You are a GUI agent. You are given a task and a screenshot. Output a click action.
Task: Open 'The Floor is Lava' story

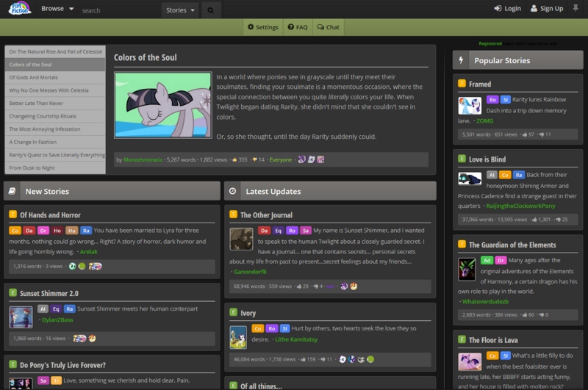[493, 340]
